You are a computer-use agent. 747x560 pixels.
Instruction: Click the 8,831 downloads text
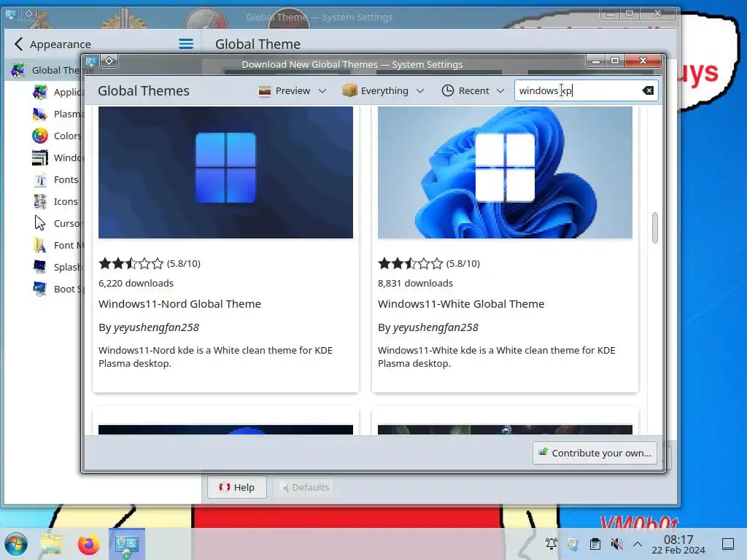(415, 283)
